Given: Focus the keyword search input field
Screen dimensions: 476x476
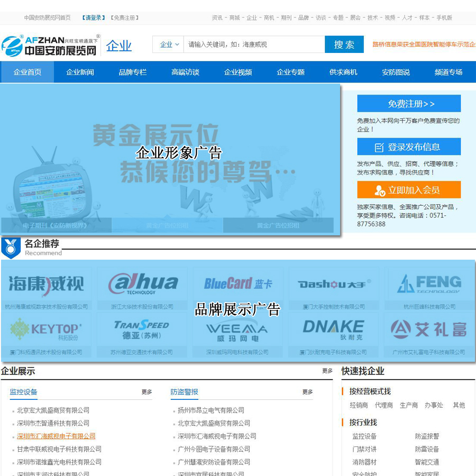Looking at the screenshot, I should coord(254,44).
